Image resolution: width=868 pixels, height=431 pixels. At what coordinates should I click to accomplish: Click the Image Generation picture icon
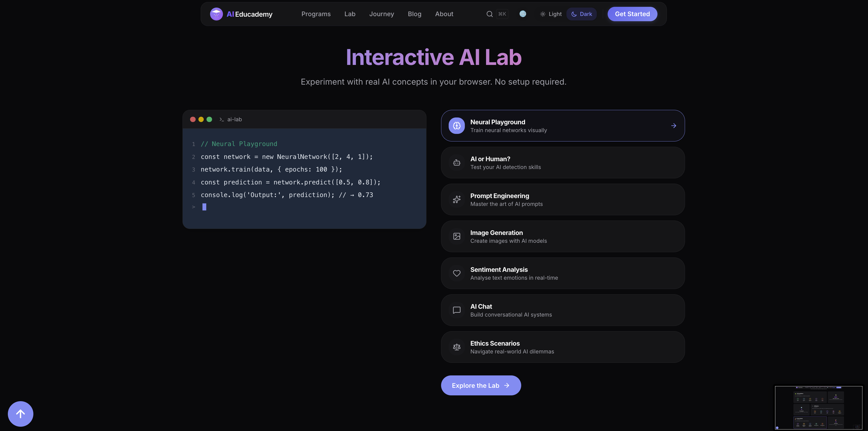pyautogui.click(x=456, y=236)
